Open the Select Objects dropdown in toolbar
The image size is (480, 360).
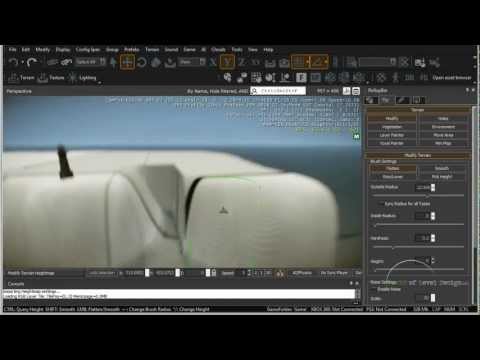tap(91, 62)
